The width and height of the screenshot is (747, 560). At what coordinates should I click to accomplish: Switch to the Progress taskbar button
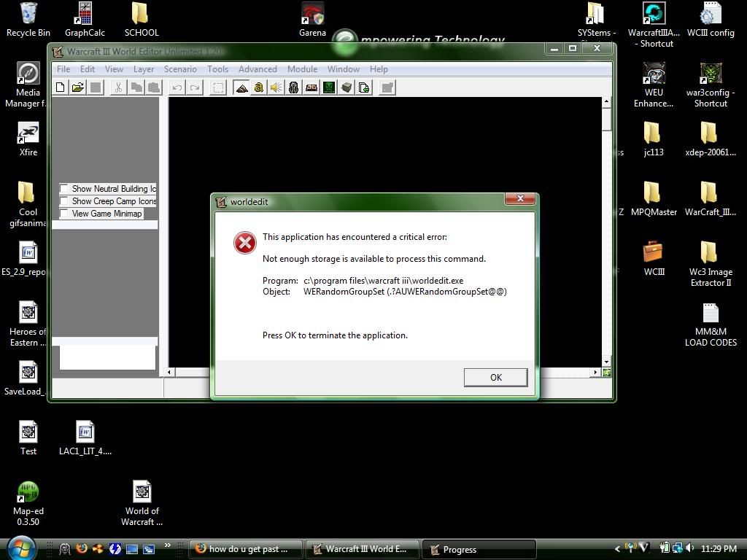tap(479, 549)
